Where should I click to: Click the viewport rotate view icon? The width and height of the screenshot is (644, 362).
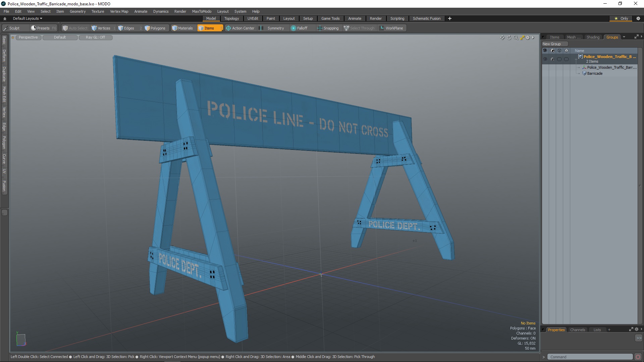coord(509,38)
